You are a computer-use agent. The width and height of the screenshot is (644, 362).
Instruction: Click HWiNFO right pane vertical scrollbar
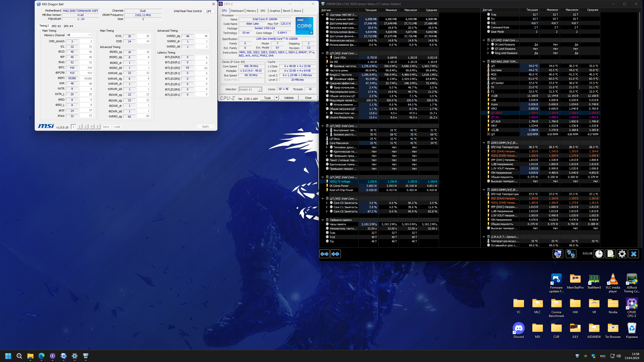tap(639, 50)
